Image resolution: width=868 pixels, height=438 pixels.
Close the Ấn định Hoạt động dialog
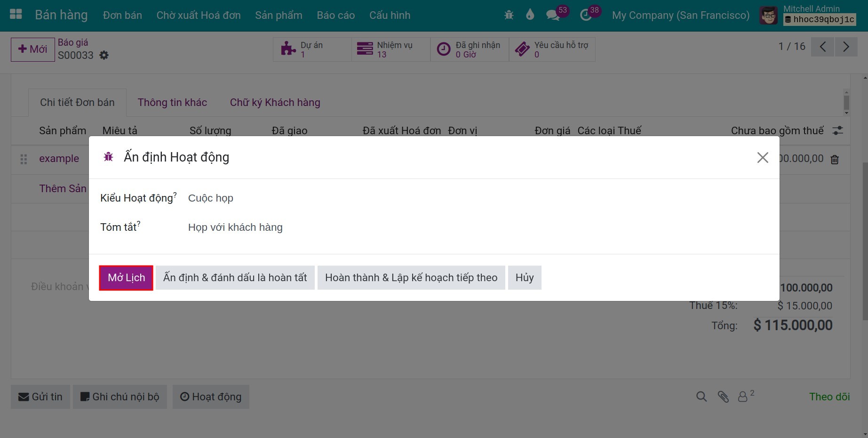(763, 157)
